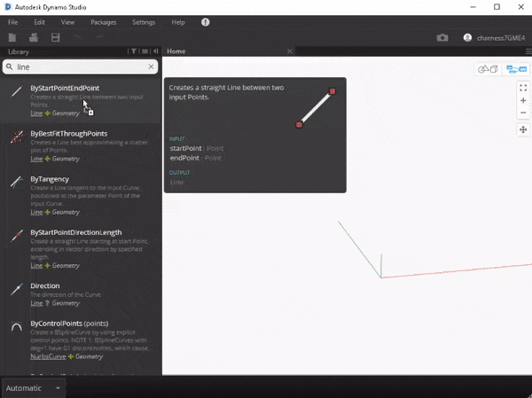Clear the library search text
532x398 pixels.
click(x=151, y=66)
